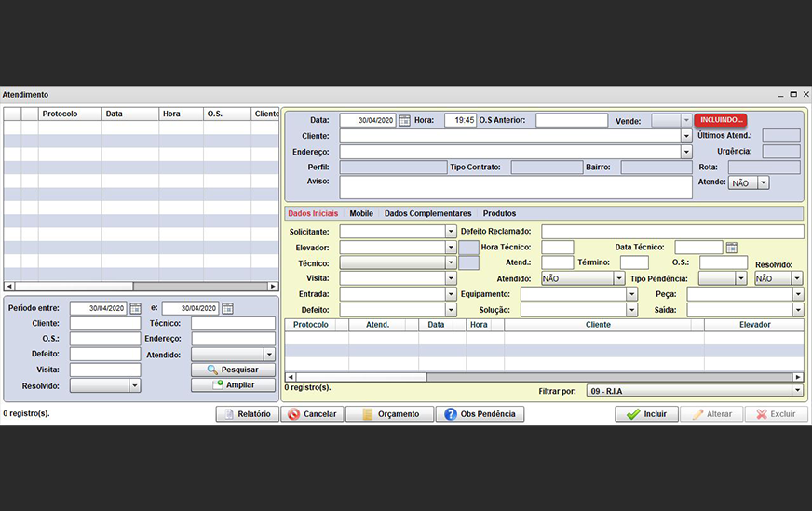Click Obs Pendência help button
The height and width of the screenshot is (511, 812).
480,414
